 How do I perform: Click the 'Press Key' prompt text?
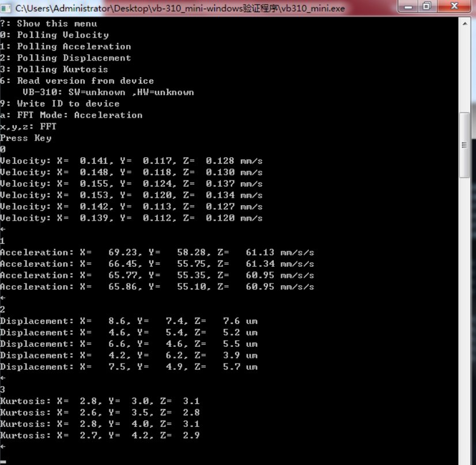[x=26, y=138]
